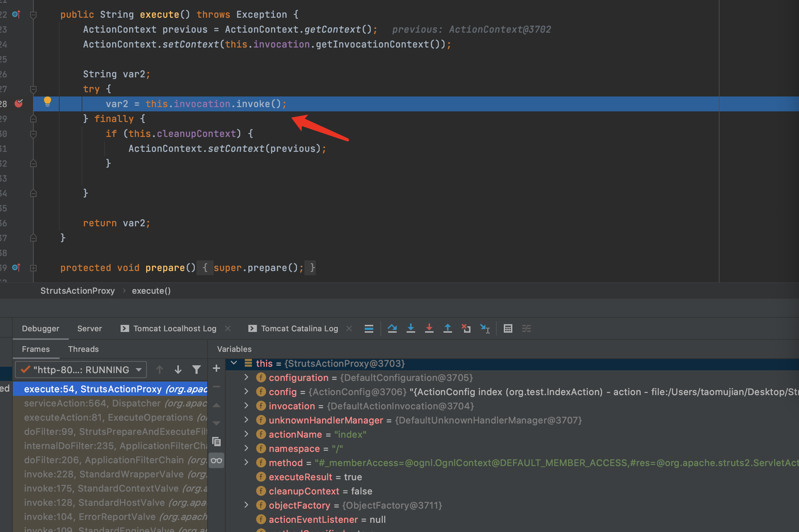
Task: Expand the objectFactory field node
Action: (247, 505)
